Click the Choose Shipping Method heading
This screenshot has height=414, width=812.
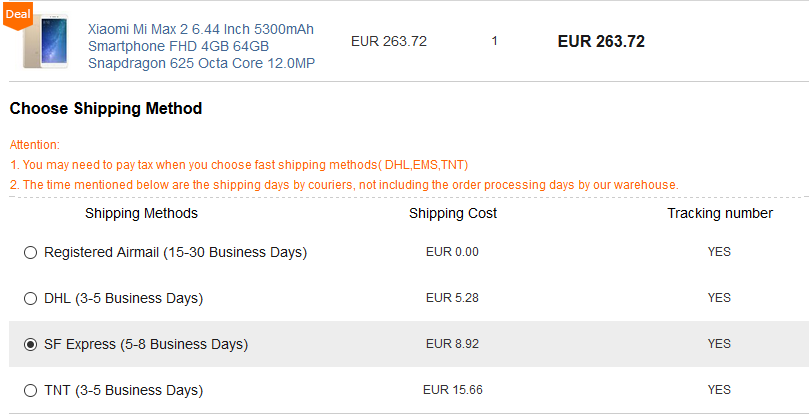click(105, 109)
